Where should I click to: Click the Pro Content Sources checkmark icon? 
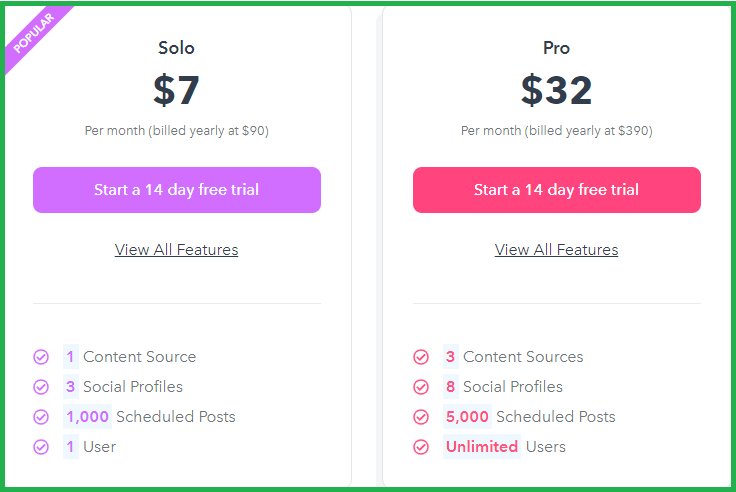(421, 357)
